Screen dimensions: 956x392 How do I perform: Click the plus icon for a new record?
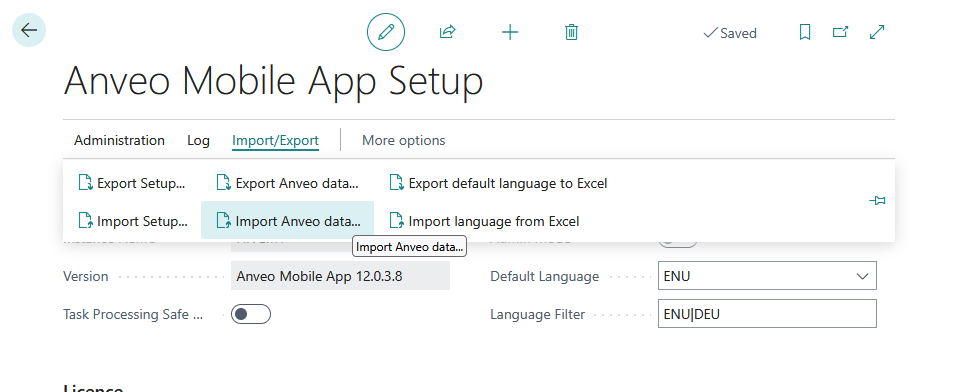[510, 32]
